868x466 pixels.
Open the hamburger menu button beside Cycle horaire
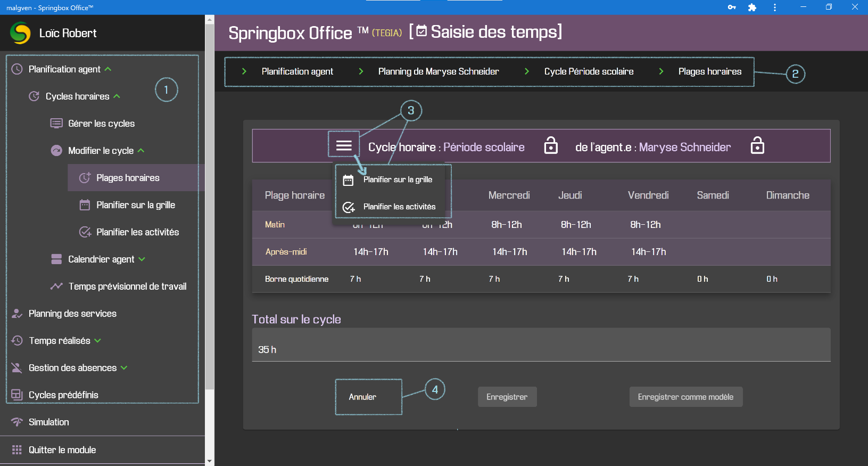[x=344, y=145]
